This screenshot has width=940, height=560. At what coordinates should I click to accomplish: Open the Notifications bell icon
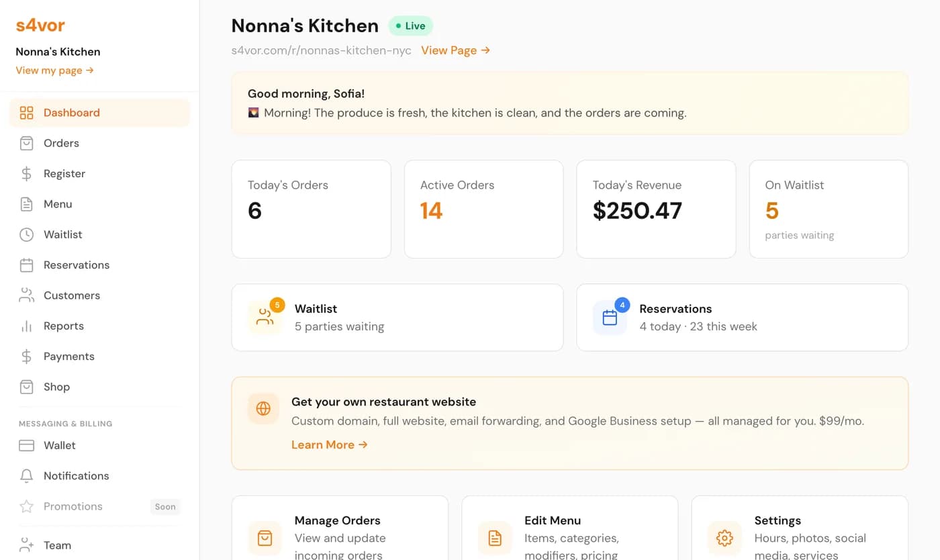coord(27,475)
